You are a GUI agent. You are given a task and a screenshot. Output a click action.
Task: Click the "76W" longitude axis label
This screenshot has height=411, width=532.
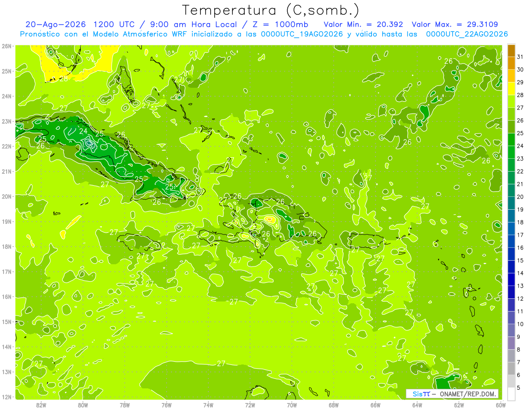click(166, 405)
